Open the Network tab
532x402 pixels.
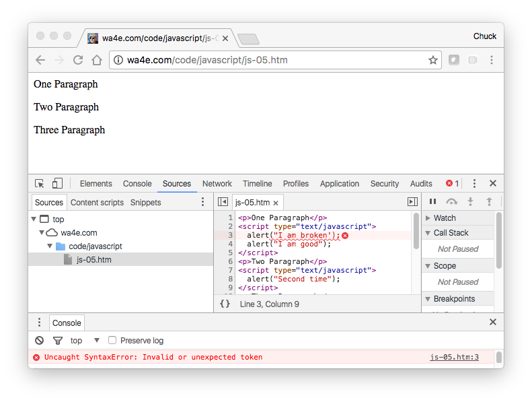coord(217,184)
